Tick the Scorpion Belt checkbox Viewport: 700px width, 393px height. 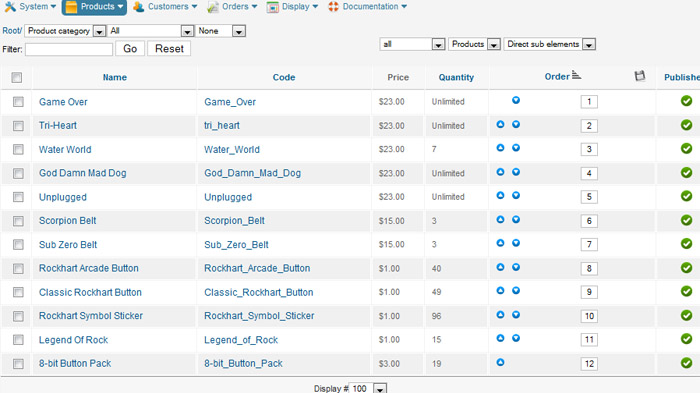pos(18,221)
